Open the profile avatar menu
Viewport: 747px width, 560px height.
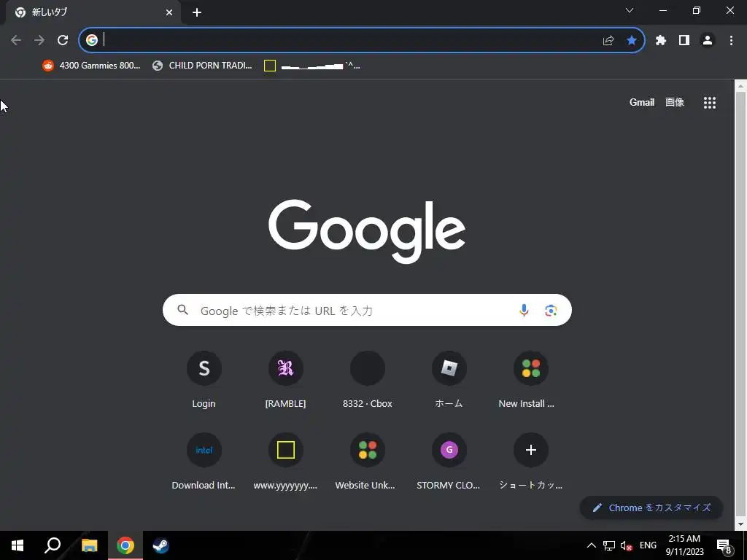[x=708, y=41]
